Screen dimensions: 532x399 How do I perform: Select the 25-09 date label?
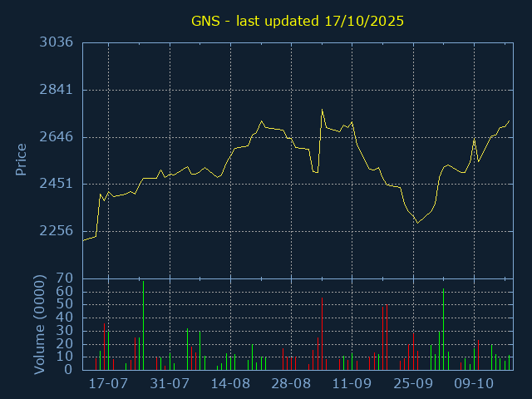click(413, 385)
